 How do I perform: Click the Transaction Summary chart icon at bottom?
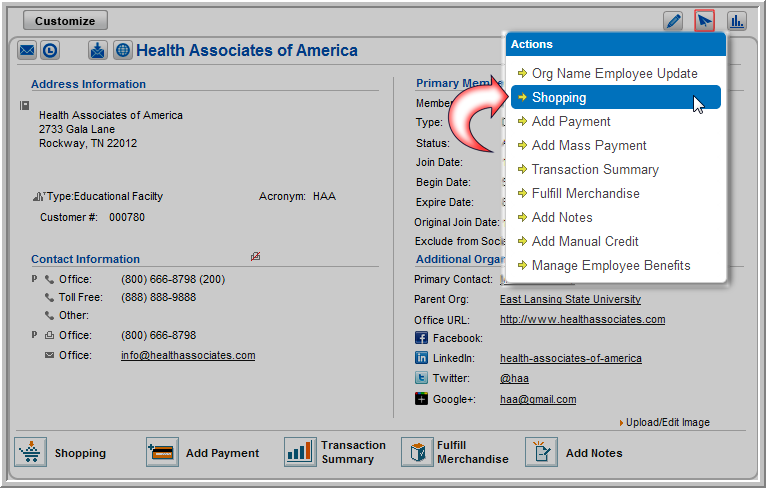click(300, 452)
